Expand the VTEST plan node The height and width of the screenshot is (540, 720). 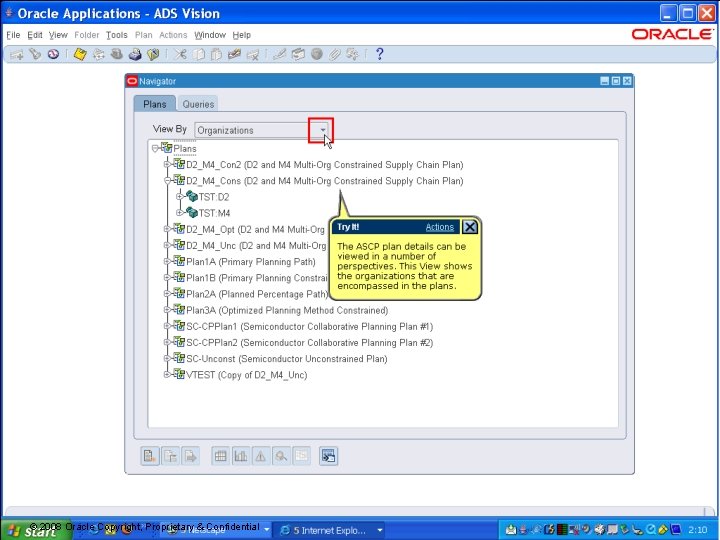tap(168, 375)
